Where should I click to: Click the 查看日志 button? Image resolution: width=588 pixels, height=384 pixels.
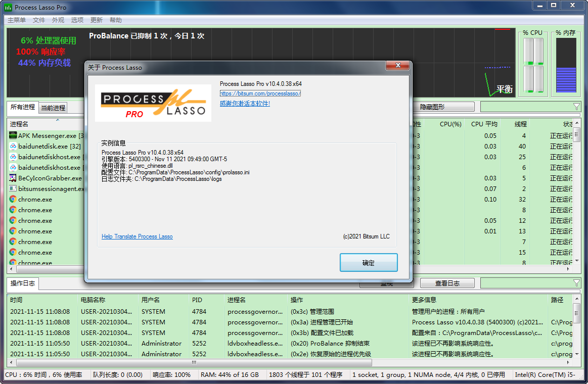(x=447, y=283)
